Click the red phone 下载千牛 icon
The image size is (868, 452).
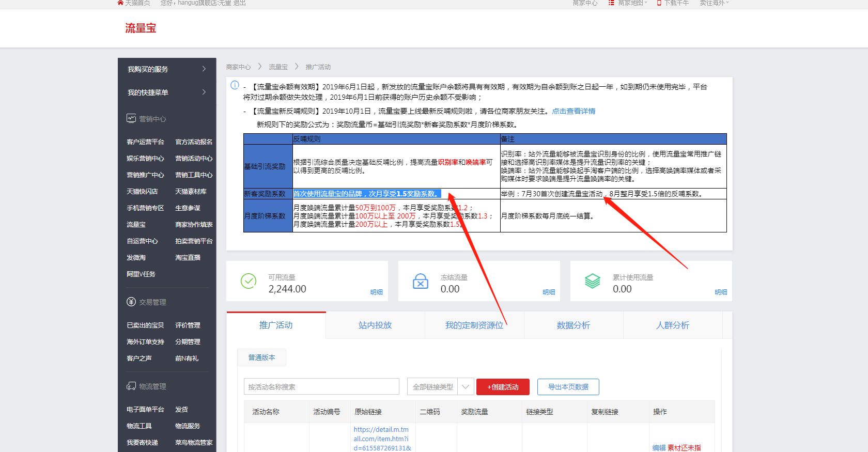pyautogui.click(x=659, y=3)
